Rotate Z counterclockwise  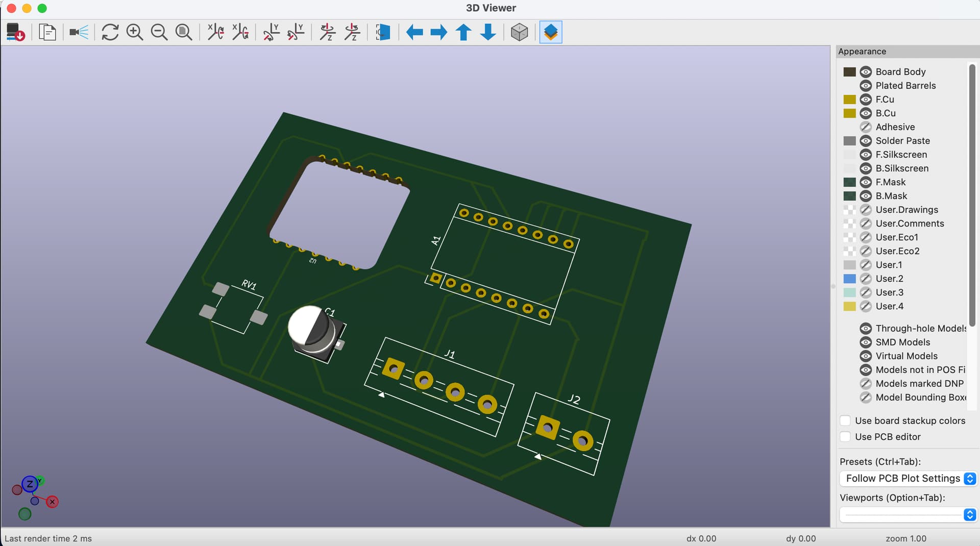(x=352, y=32)
